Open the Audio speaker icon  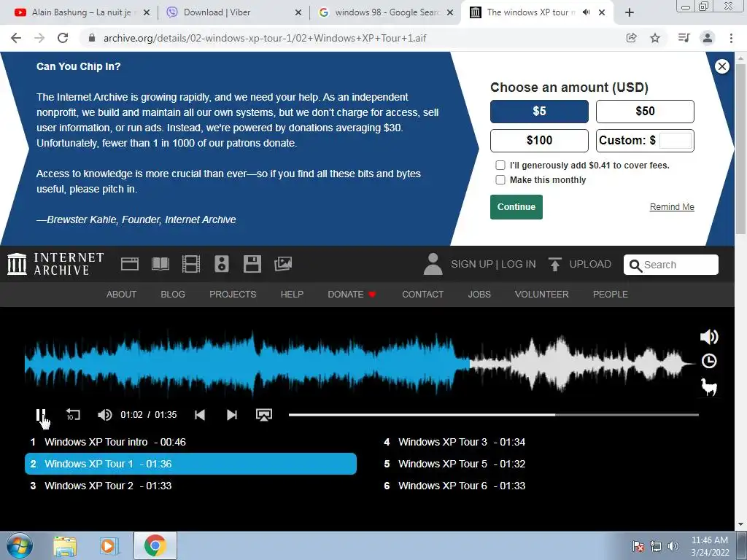click(222, 264)
